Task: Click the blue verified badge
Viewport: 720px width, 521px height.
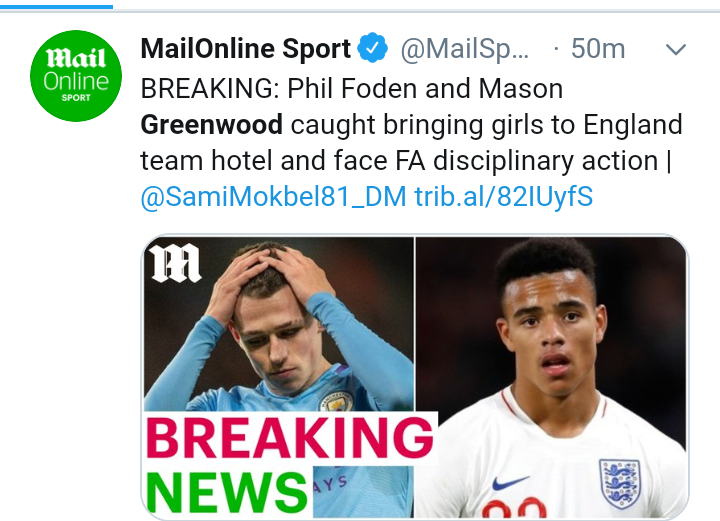Action: [x=375, y=48]
